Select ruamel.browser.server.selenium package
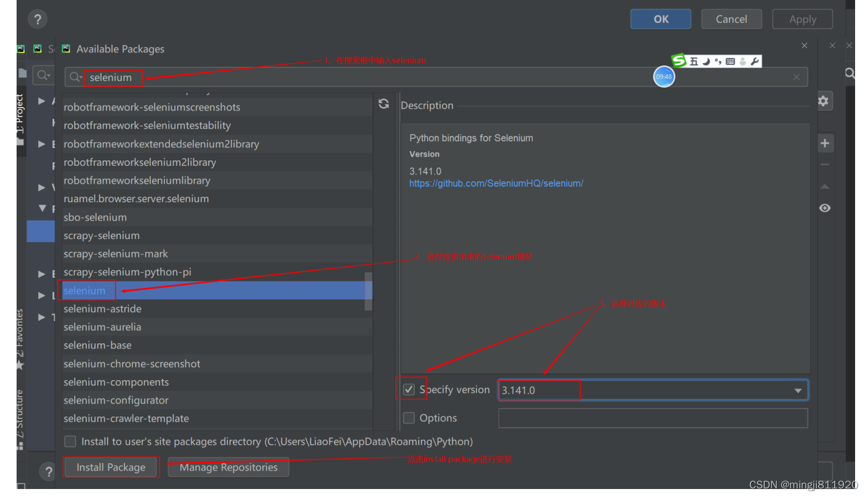868x497 pixels. [x=217, y=198]
